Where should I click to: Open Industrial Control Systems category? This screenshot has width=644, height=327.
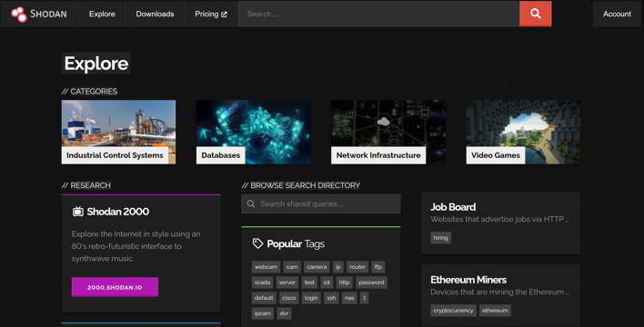118,132
